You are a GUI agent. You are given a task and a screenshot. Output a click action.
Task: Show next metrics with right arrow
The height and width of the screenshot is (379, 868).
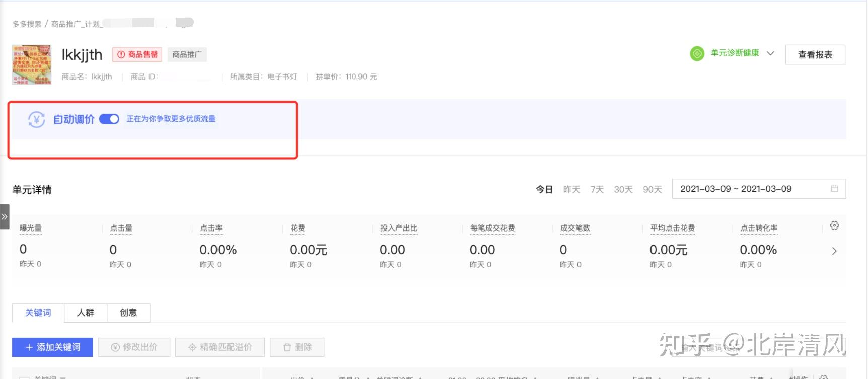834,251
